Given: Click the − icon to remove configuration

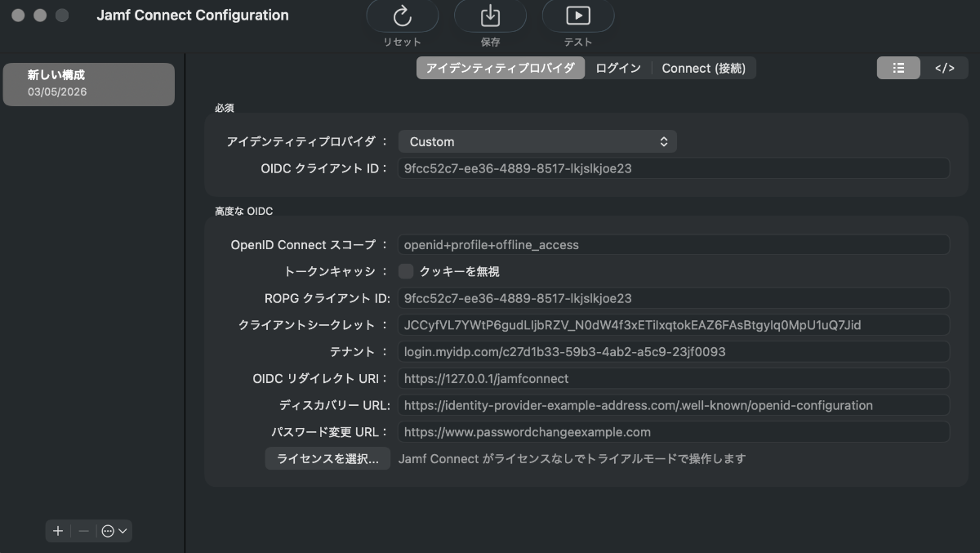Looking at the screenshot, I should (x=81, y=531).
